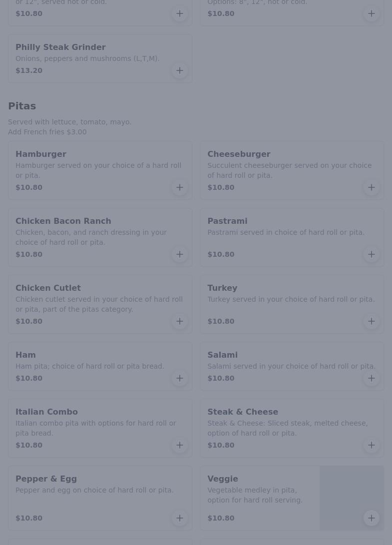The height and width of the screenshot is (545, 392).
Task: Add Philly Steak Grinder with plus icon
Action: click(x=180, y=70)
